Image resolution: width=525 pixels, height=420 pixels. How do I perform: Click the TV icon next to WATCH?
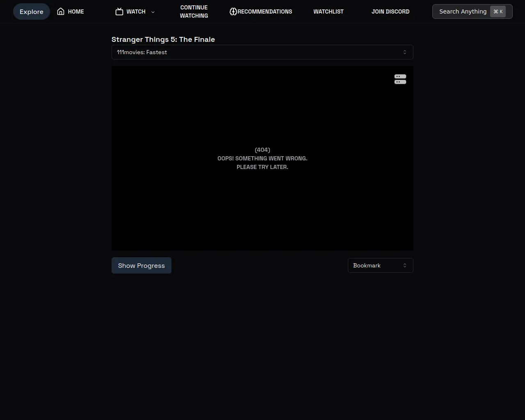[x=119, y=11]
